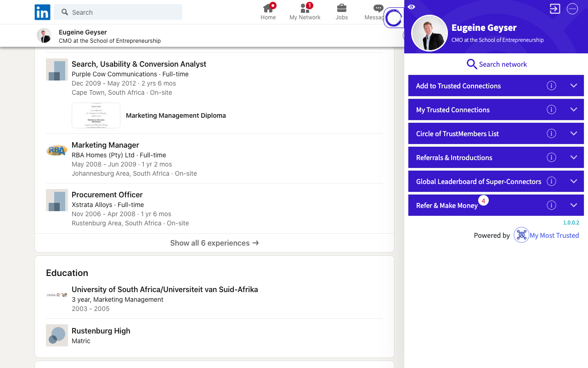
Task: Open the My Most Trusted link
Action: point(554,236)
